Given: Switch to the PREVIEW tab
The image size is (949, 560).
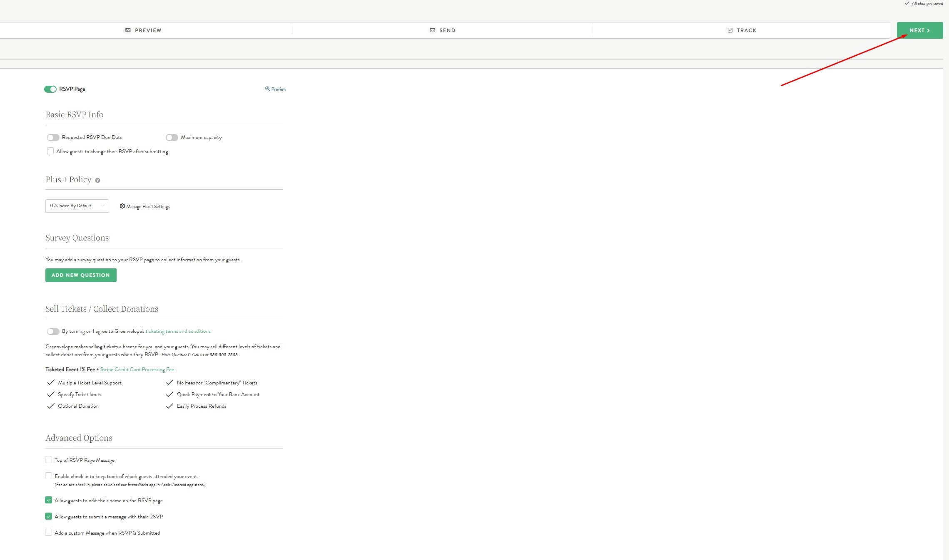Looking at the screenshot, I should pyautogui.click(x=143, y=30).
